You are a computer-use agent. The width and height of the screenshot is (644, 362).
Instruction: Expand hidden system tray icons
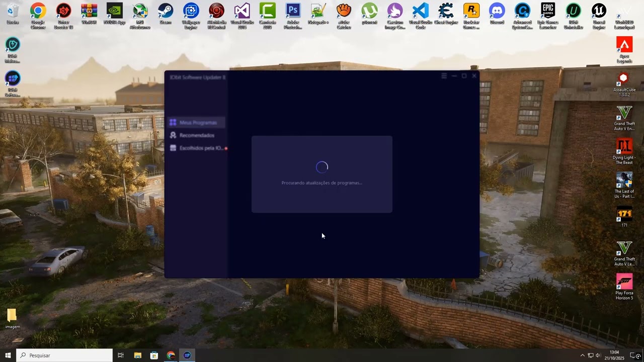tap(583, 355)
